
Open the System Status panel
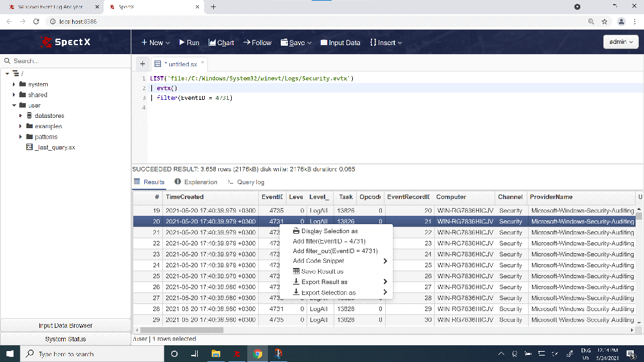65,339
